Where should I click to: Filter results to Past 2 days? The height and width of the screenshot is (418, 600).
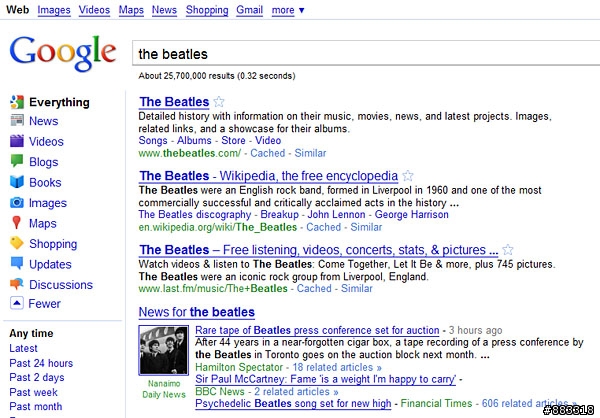point(37,377)
